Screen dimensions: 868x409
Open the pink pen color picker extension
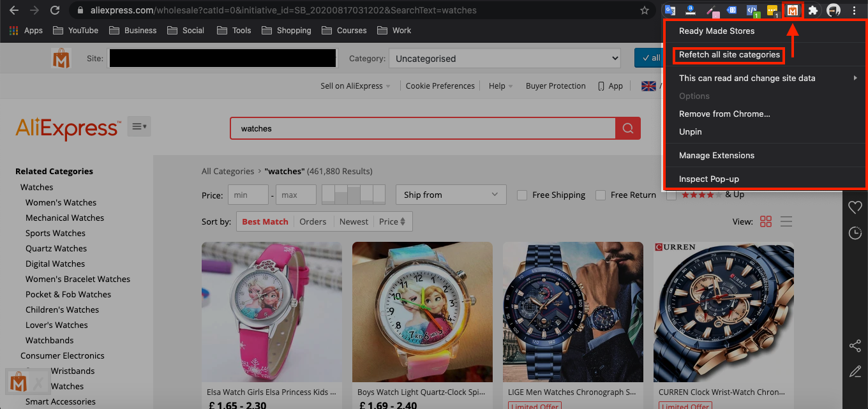click(x=712, y=11)
